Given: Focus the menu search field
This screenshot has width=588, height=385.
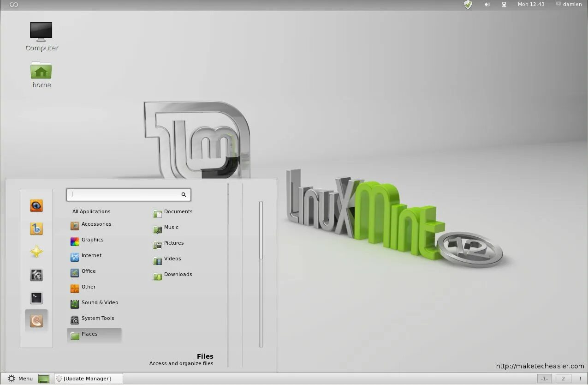Looking at the screenshot, I should tap(129, 195).
